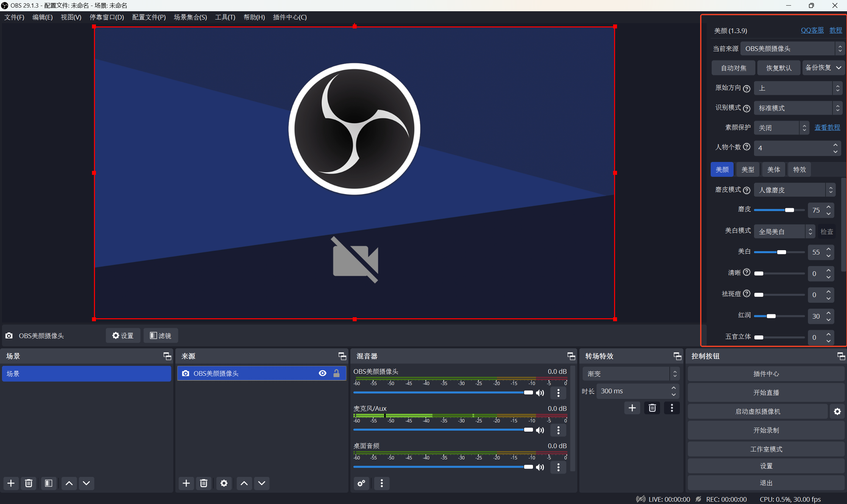The image size is (847, 504).
Task: Click the 开始直播 button
Action: [766, 393]
